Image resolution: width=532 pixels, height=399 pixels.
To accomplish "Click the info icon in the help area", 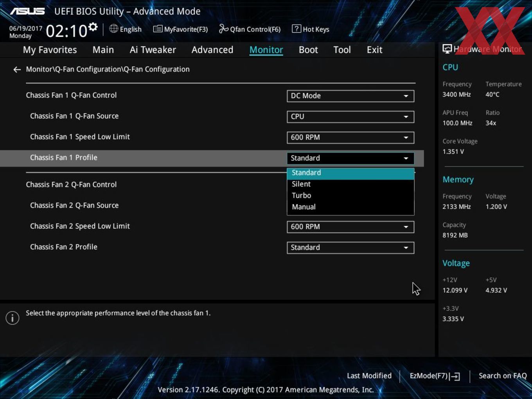I will click(x=13, y=318).
